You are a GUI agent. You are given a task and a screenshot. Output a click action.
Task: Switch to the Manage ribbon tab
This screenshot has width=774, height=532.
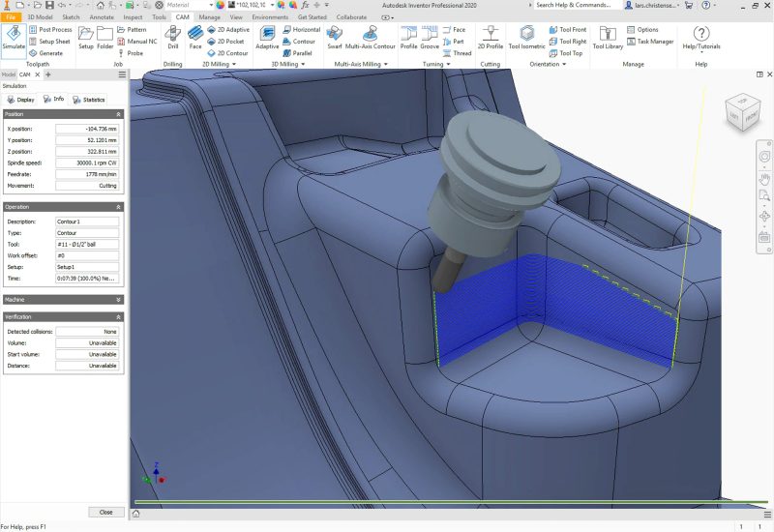(210, 17)
